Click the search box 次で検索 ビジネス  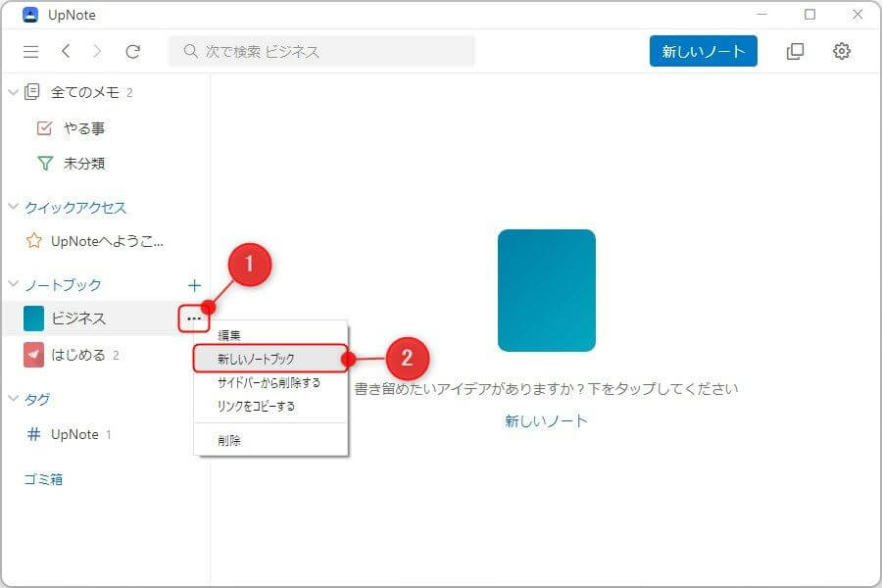click(x=321, y=51)
